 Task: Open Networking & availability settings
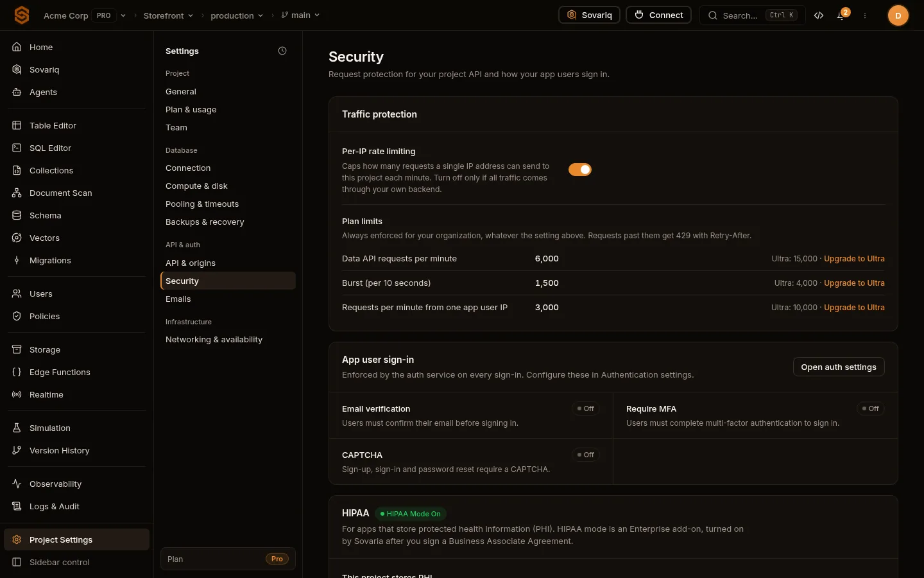[228, 340]
